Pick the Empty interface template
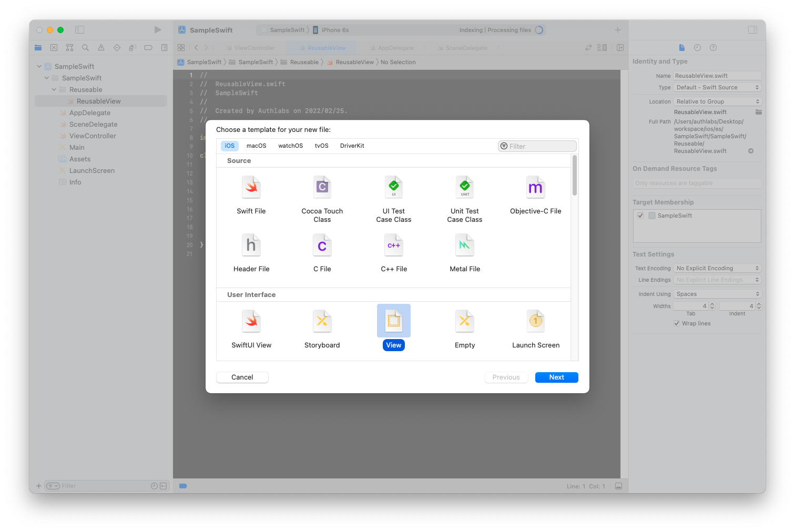Viewport: 795px width, 532px height. 465,330
